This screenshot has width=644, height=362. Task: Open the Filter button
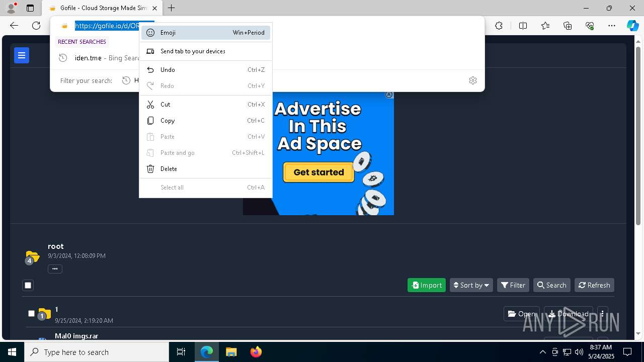pos(513,285)
